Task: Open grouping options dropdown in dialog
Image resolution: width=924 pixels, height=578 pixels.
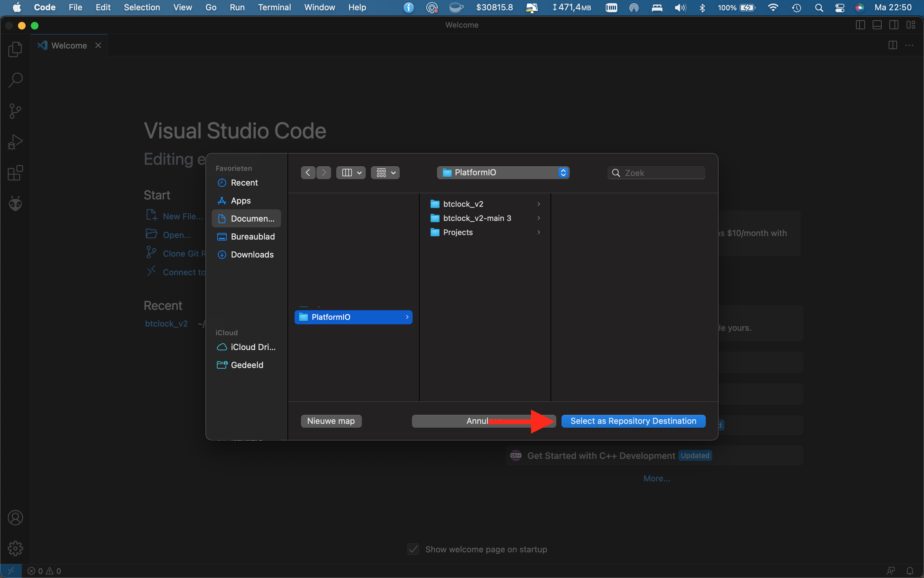Action: (x=385, y=173)
